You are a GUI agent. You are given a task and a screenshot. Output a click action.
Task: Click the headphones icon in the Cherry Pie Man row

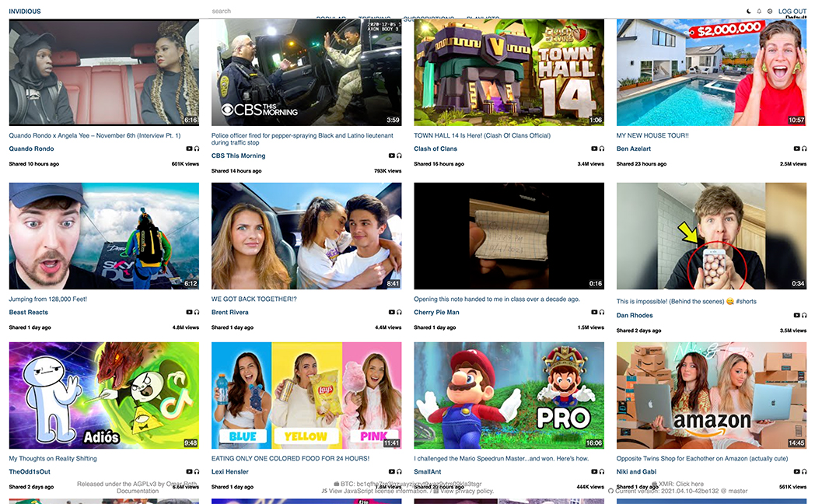point(602,312)
